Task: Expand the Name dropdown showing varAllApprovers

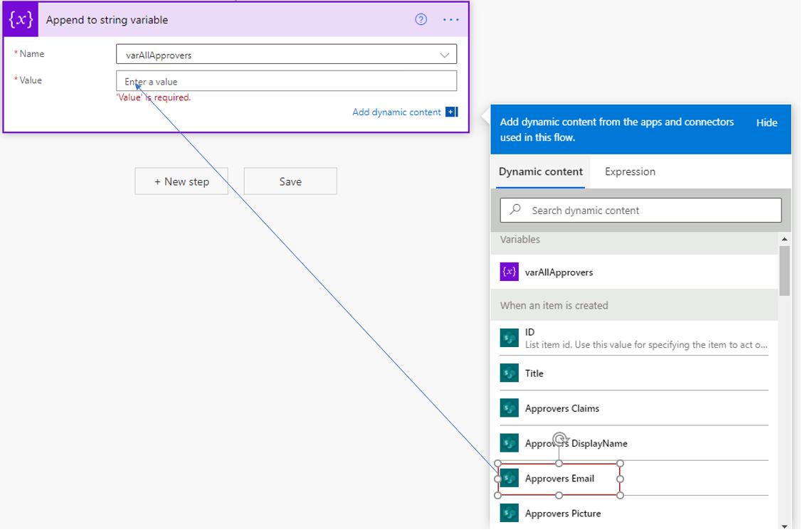Action: [x=286, y=55]
